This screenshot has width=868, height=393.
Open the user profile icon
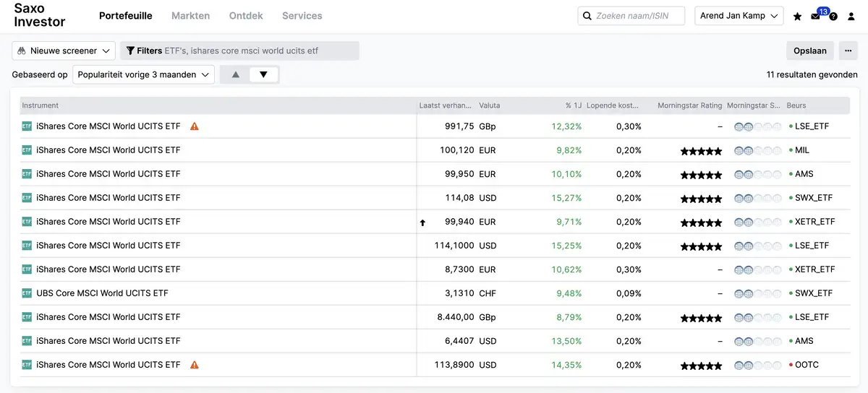[851, 16]
